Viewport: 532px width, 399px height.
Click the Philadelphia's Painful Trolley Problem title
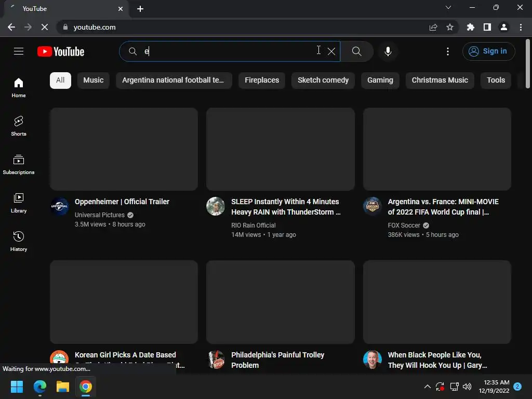click(277, 360)
